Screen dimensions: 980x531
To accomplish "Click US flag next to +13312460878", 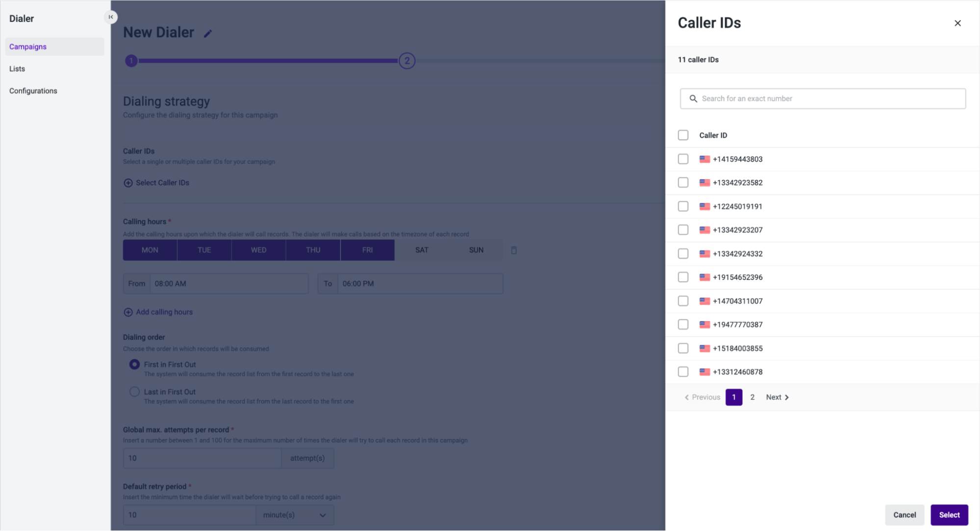I will pyautogui.click(x=704, y=372).
